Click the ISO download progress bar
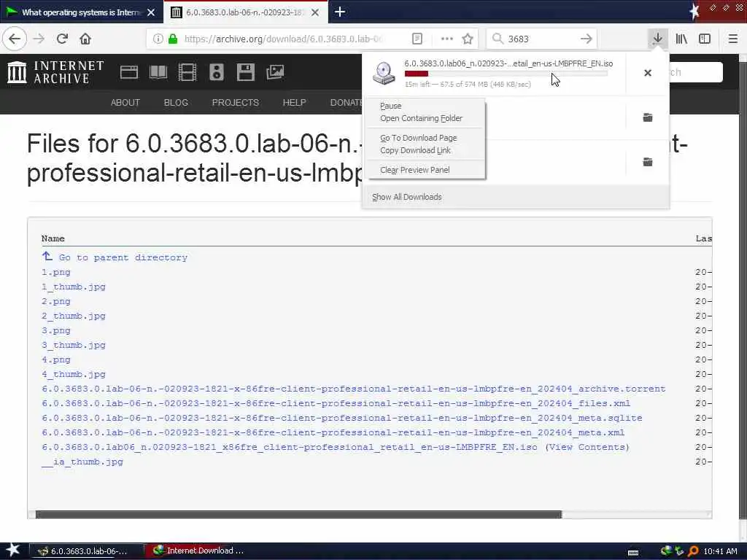Viewport: 747px width, 560px height. (x=506, y=74)
